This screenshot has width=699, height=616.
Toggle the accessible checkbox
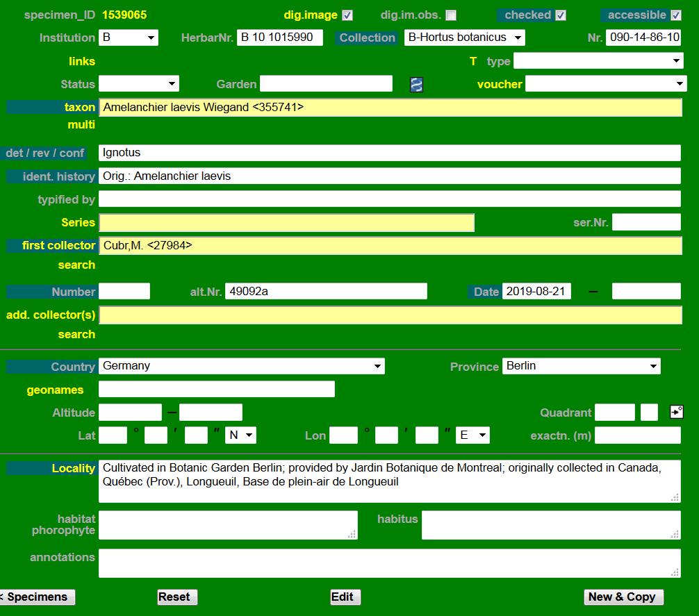click(675, 15)
